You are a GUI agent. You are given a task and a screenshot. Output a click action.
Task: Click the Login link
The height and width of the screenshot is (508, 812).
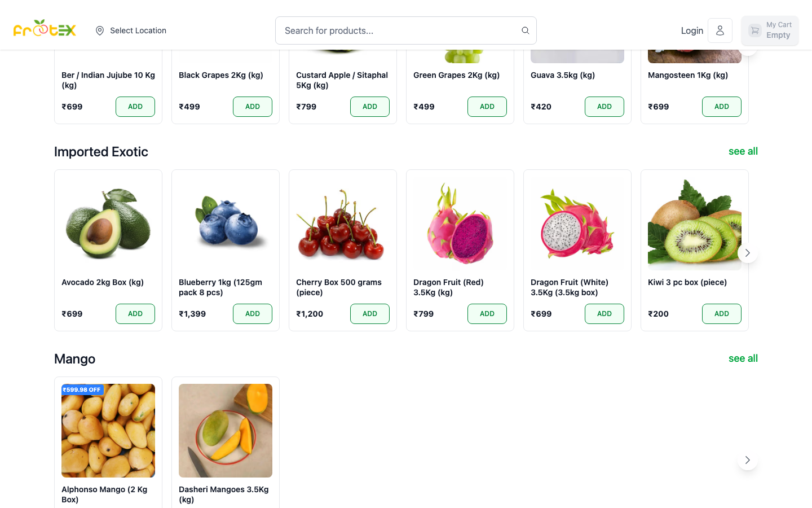(x=692, y=30)
